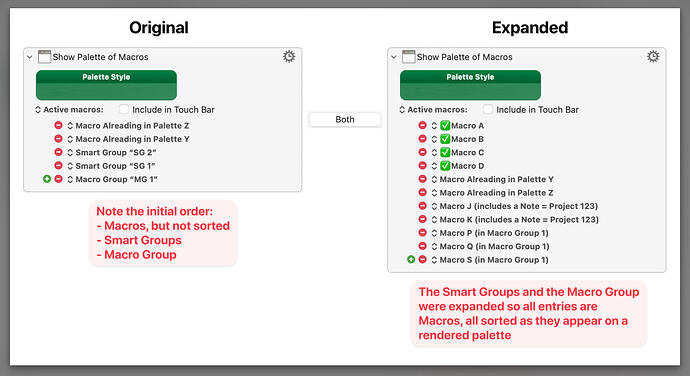Remove Macro D with red minus
Viewport: 690px width, 376px height.
point(422,166)
